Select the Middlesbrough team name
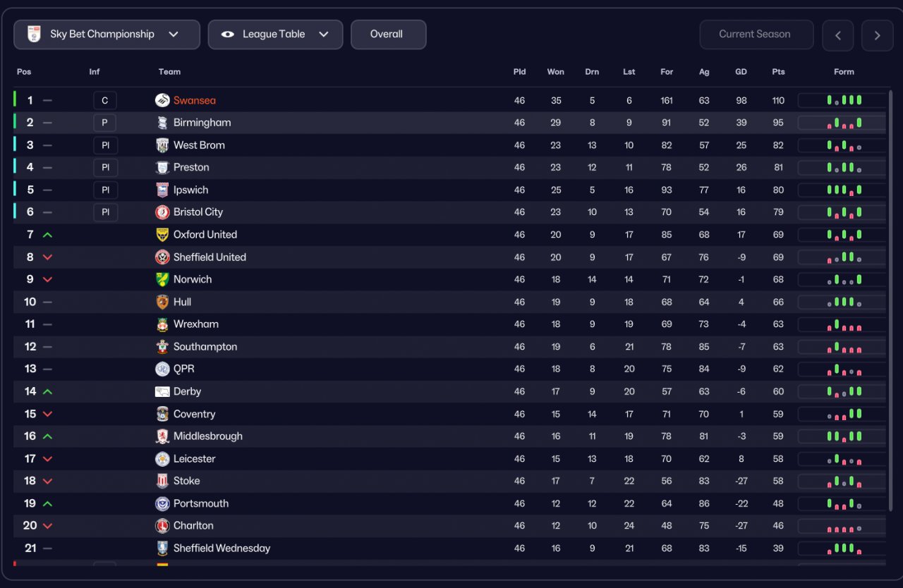 click(207, 436)
